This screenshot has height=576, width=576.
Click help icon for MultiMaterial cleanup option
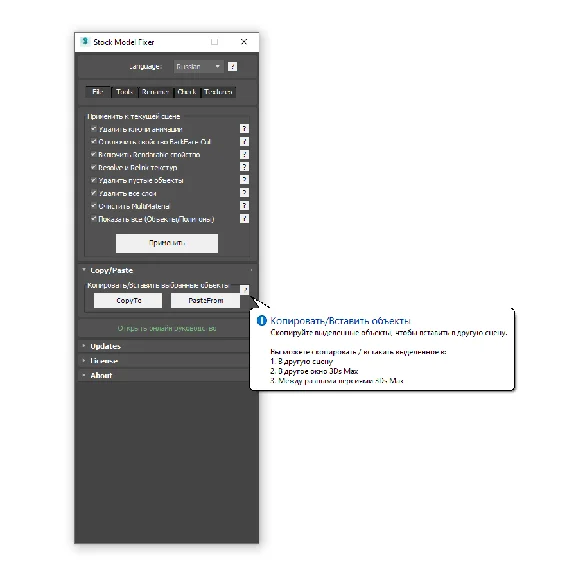[x=244, y=205]
